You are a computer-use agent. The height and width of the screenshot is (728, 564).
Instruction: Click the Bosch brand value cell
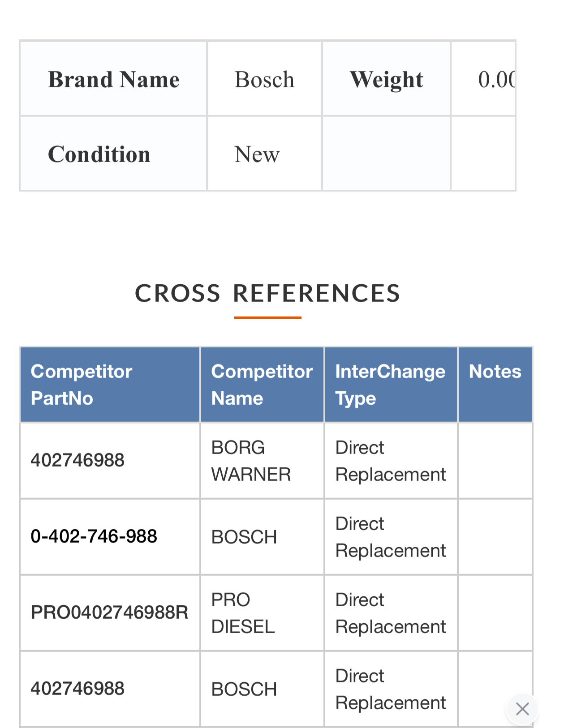point(264,80)
